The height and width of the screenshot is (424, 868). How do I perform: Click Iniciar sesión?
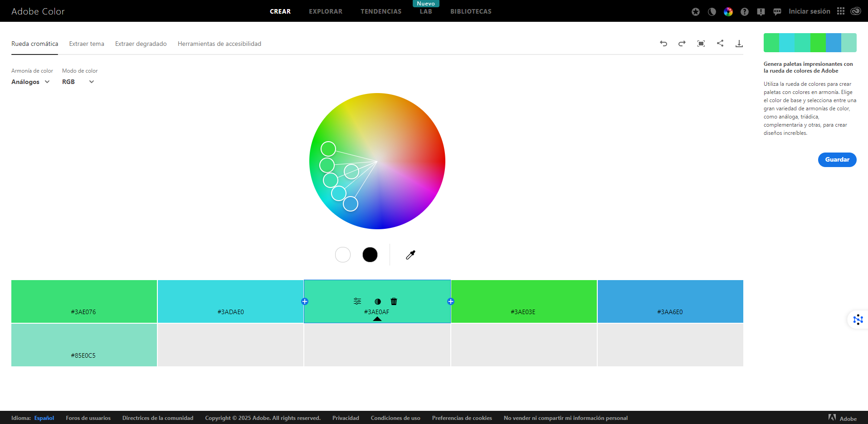[x=809, y=11]
